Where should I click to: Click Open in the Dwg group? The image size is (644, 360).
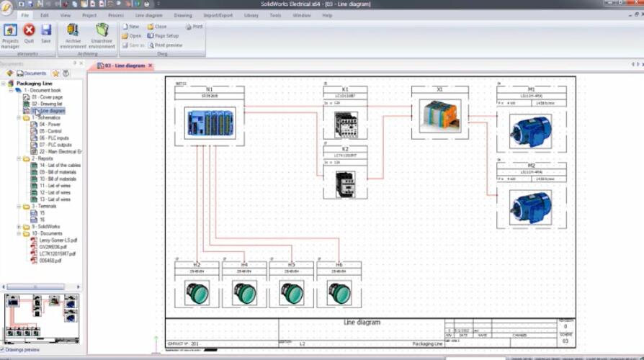click(x=131, y=36)
